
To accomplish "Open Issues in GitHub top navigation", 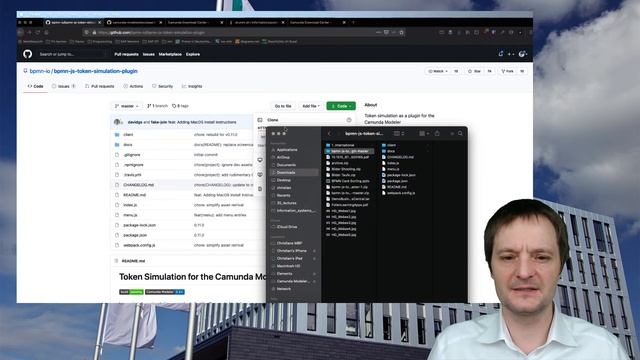I will (149, 54).
